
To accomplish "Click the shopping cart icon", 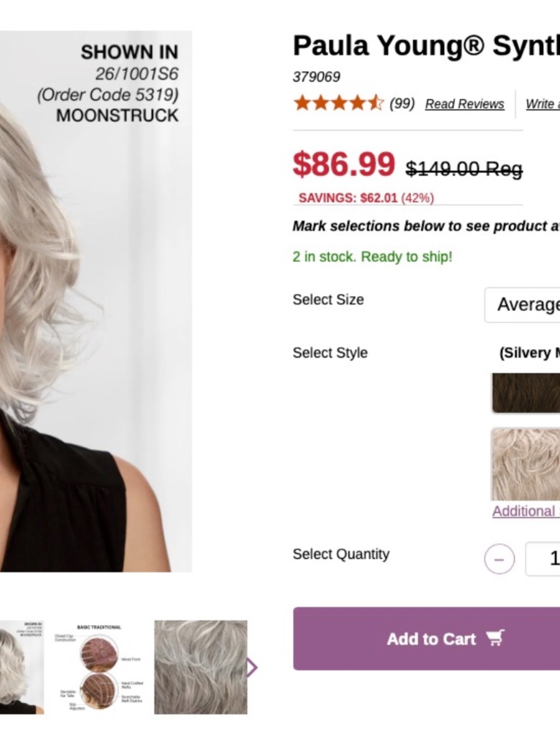I will tap(496, 638).
